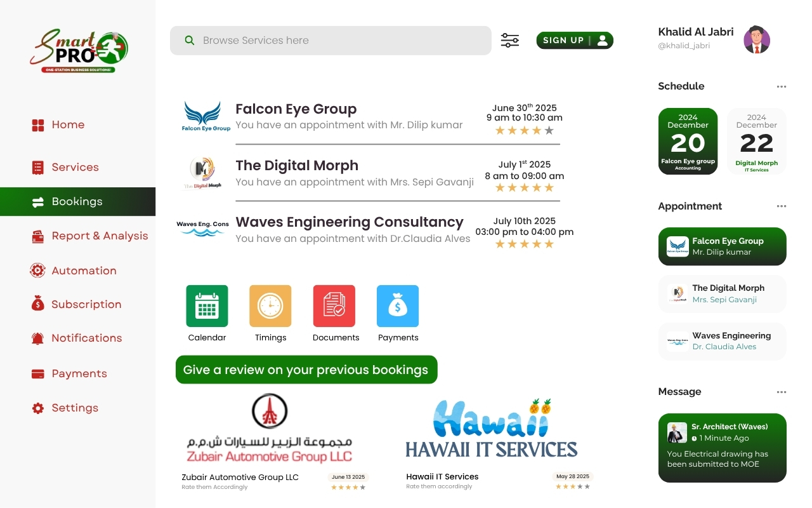The image size is (812, 508).
Task: Select the December 22 Digital Morph schedule card
Action: [x=756, y=141]
